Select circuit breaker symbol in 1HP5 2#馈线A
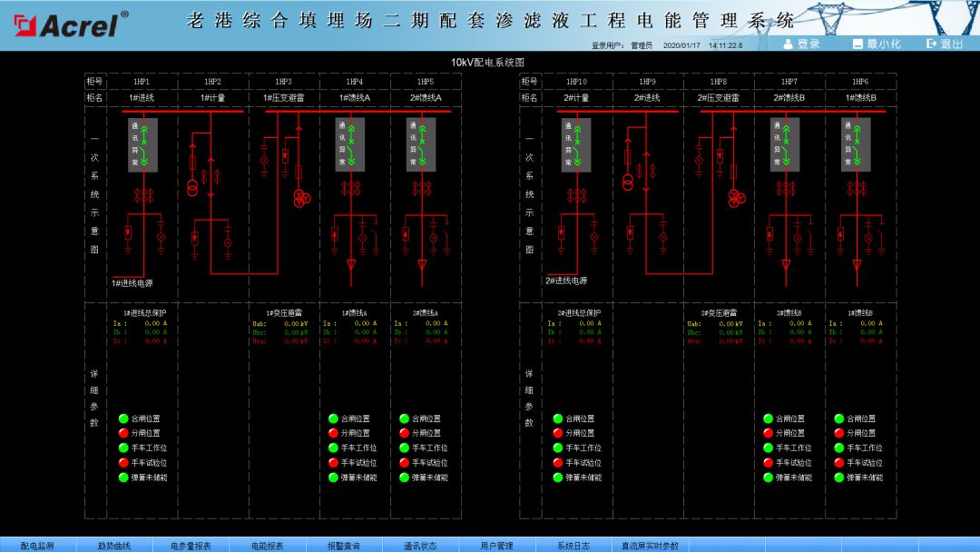This screenshot has width=980, height=552. tap(421, 145)
